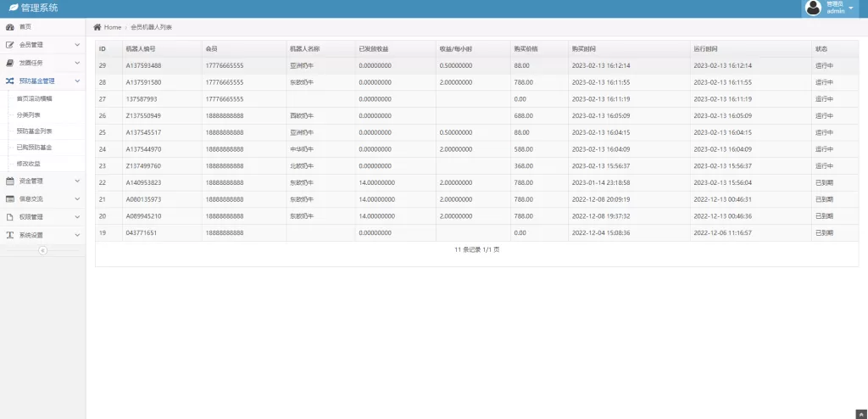Click the card icon beside 信息交流
868x419 pixels.
point(9,198)
